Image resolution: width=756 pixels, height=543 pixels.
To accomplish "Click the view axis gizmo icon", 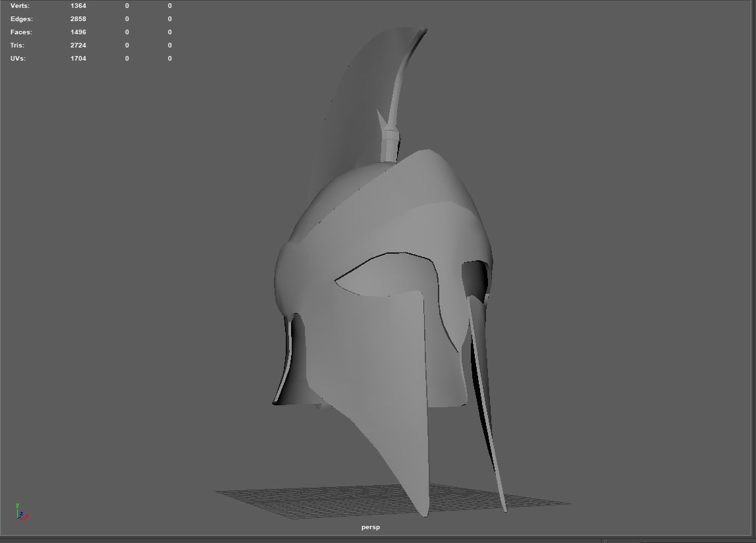I will pyautogui.click(x=22, y=511).
